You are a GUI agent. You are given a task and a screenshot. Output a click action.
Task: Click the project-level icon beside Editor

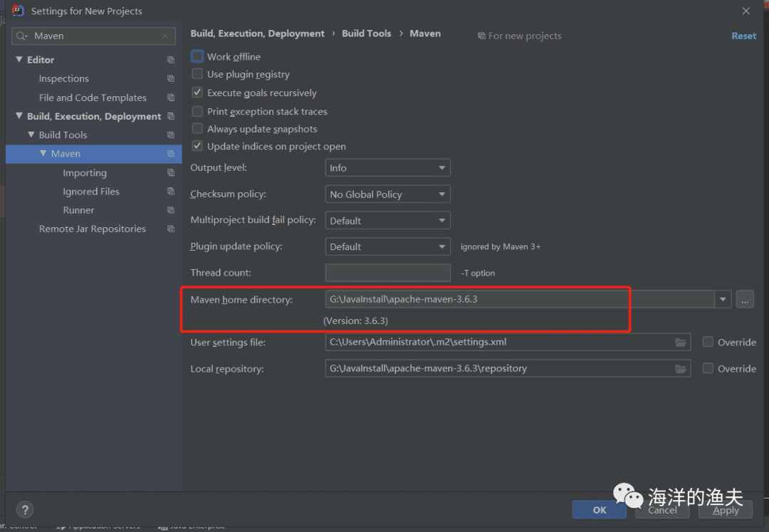pos(171,60)
